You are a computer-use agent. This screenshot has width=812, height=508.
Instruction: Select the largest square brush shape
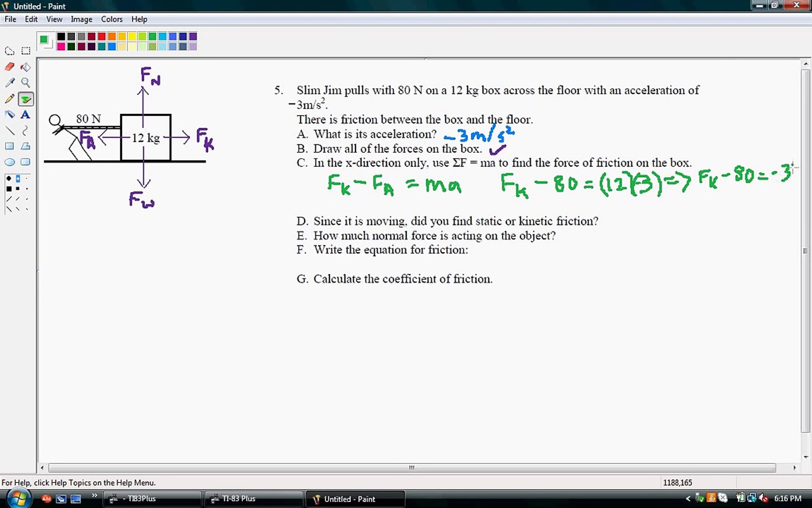click(x=9, y=189)
